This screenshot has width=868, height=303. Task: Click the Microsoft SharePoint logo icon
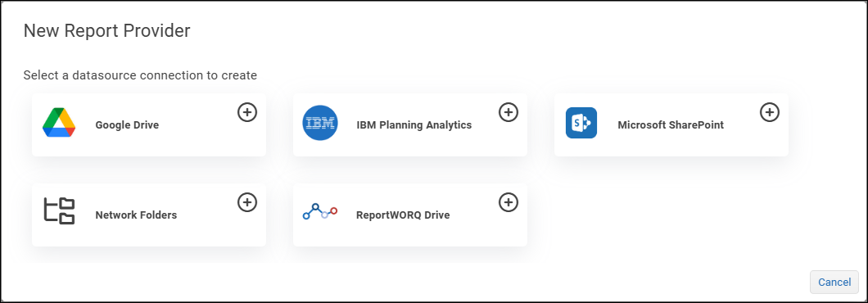point(581,123)
